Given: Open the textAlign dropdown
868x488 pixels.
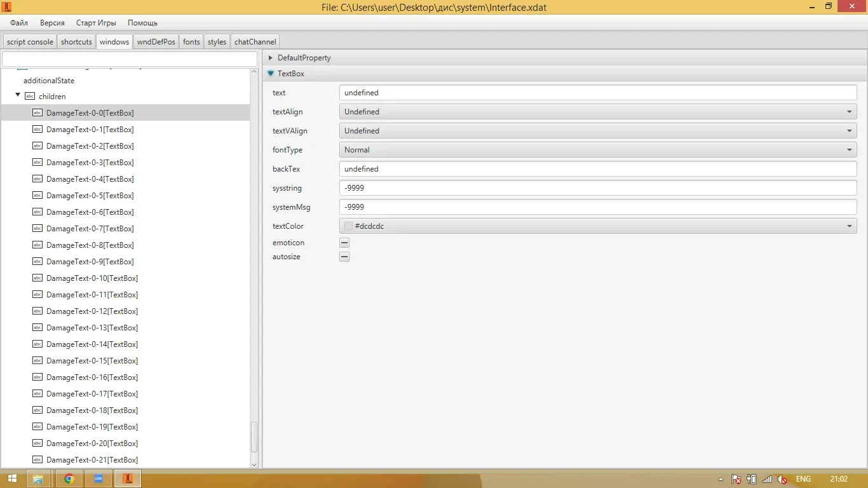Looking at the screenshot, I should point(597,112).
